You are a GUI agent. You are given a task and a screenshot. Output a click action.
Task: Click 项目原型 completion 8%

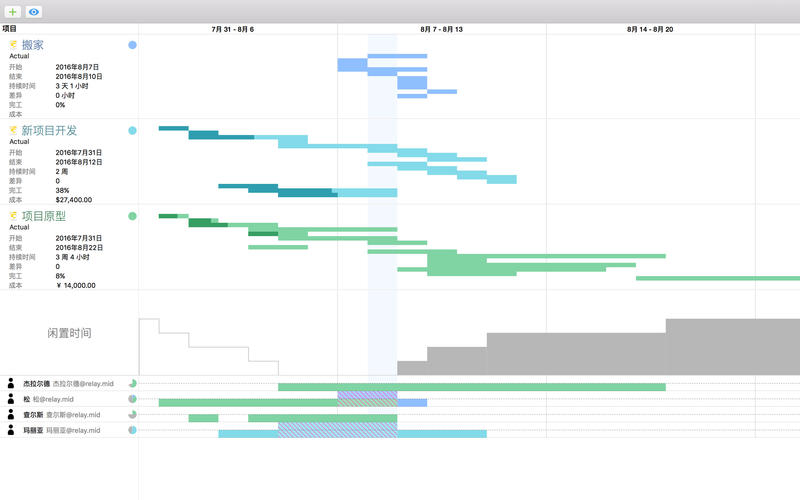[x=60, y=277]
